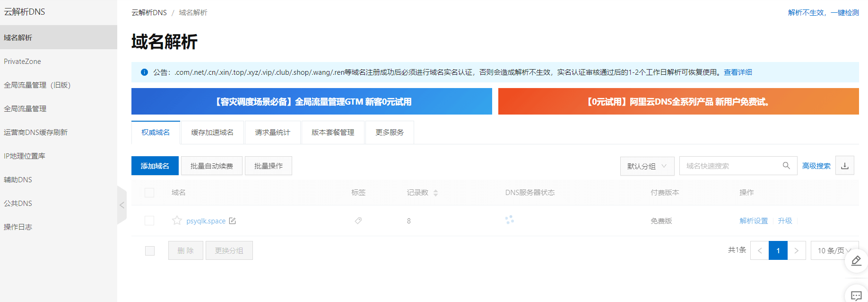Click the DNS服务器状态 column header
This screenshot has width=868, height=302.
tap(530, 193)
